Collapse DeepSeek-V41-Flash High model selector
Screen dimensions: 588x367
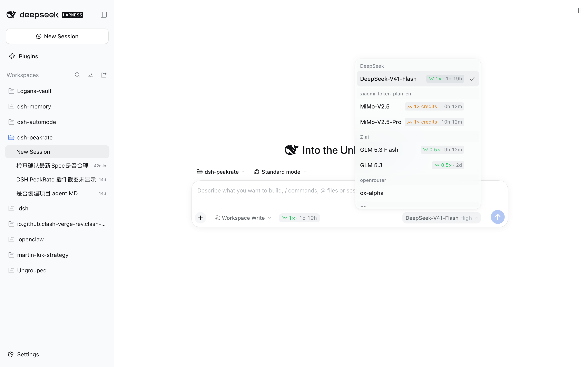pos(441,218)
